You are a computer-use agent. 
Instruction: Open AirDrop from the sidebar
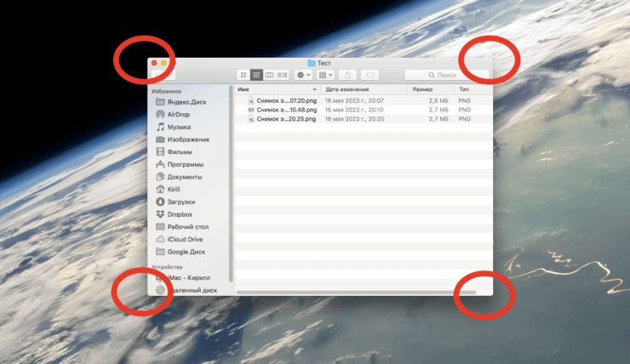[x=179, y=114]
